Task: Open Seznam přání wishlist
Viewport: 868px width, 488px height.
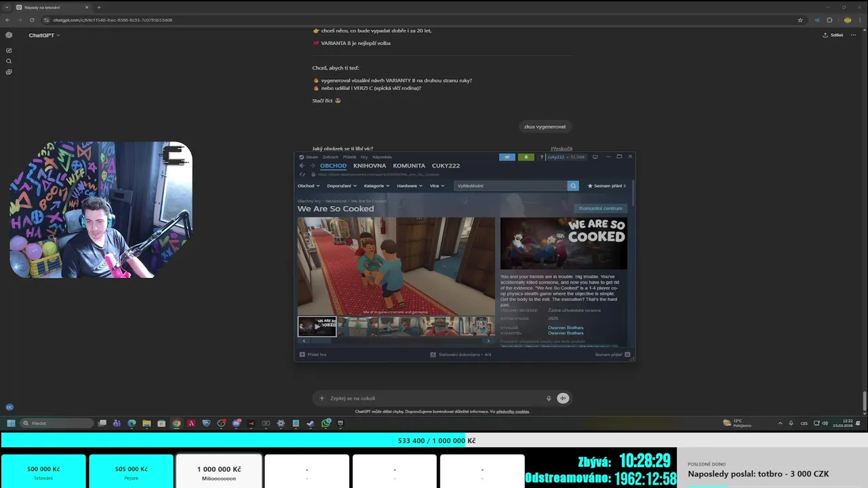Action: pyautogui.click(x=607, y=186)
